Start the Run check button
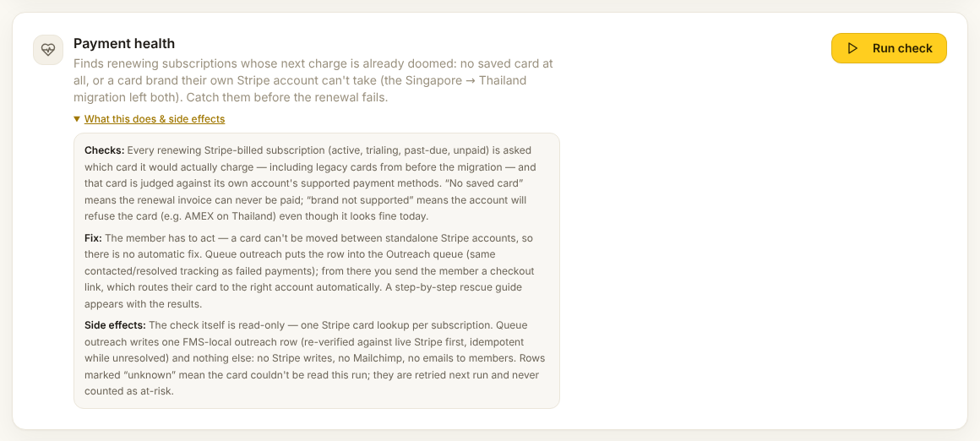980x441 pixels. (889, 48)
